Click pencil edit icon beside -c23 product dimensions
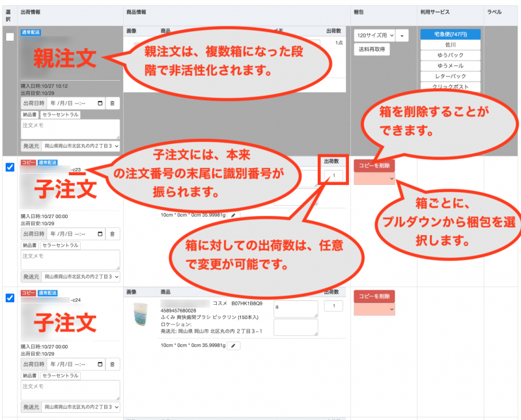Viewport: 521px width, 420px height. [x=234, y=214]
